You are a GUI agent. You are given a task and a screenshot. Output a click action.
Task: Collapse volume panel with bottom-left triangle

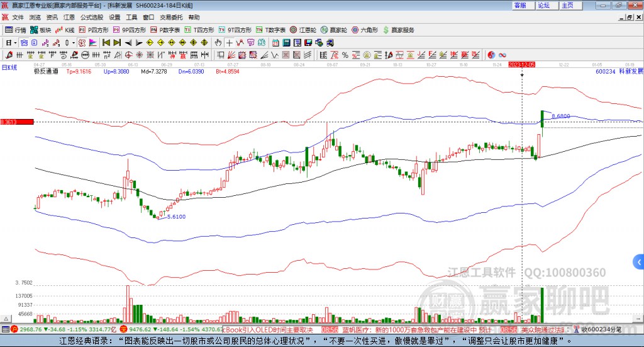click(x=6, y=319)
